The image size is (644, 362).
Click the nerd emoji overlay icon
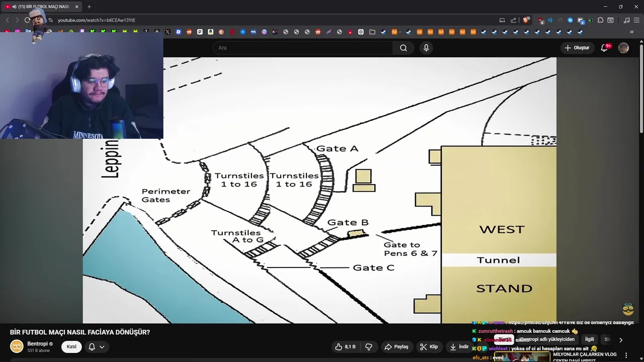point(628,309)
